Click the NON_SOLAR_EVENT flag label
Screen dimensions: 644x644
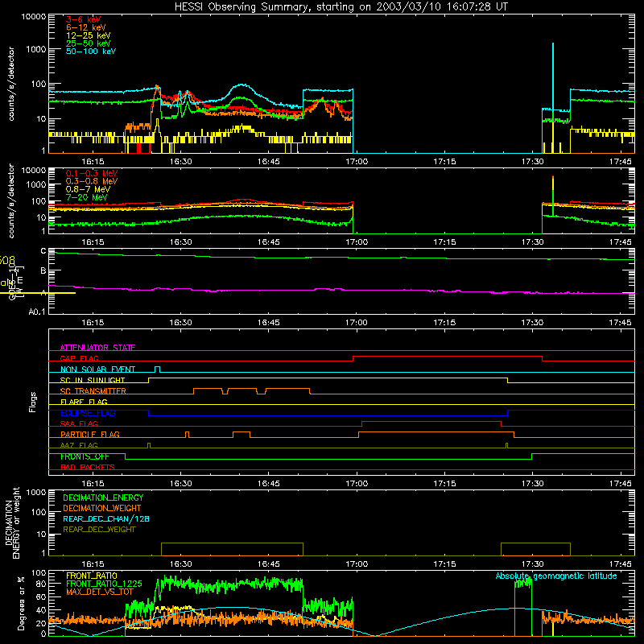click(97, 369)
